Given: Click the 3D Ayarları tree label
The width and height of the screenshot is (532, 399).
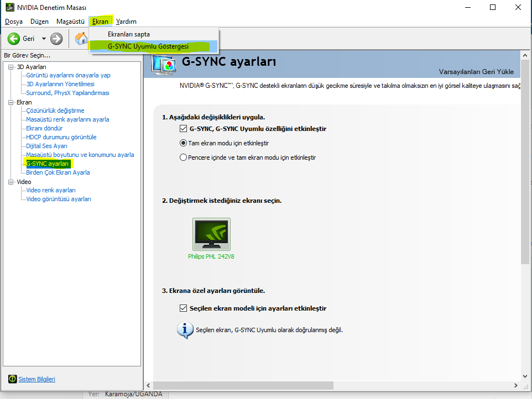Looking at the screenshot, I should tap(32, 67).
